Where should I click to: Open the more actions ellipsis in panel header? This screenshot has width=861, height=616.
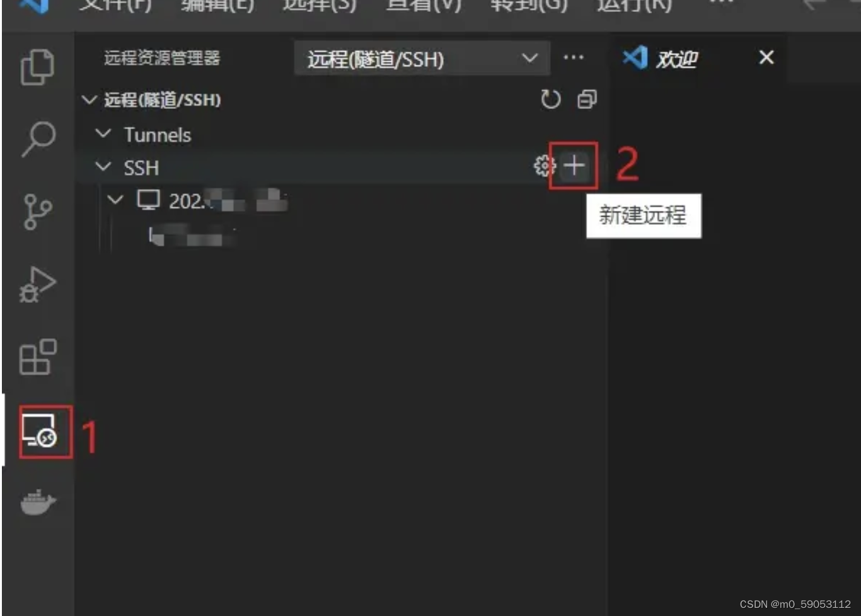coord(574,57)
